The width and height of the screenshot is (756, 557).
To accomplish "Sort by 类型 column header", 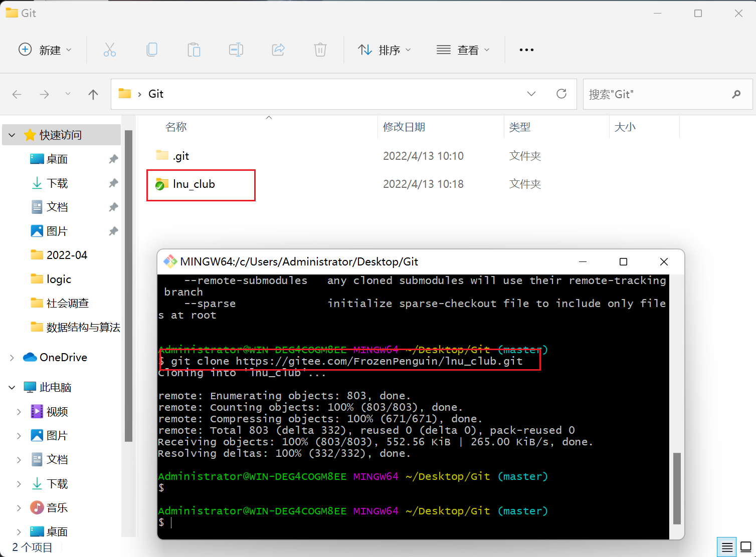I will 520,127.
